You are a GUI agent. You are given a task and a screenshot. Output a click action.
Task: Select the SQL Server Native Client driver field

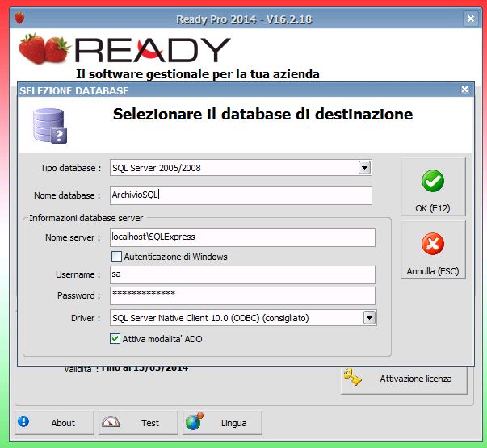(243, 317)
